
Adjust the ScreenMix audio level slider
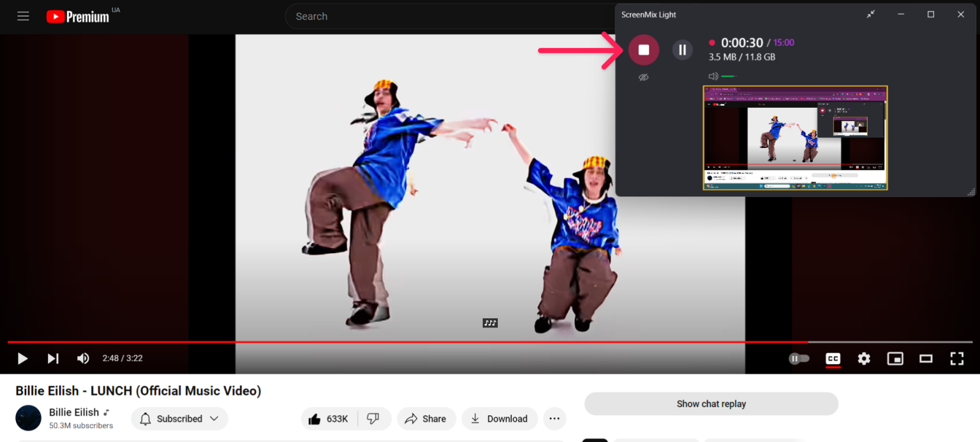(x=729, y=75)
